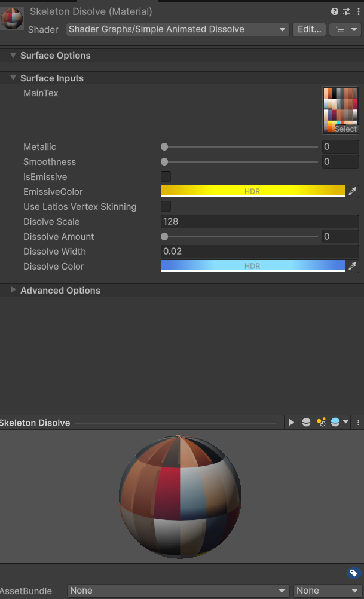Image resolution: width=364 pixels, height=599 pixels.
Task: Click the Select button on MainTex texture
Action: (347, 129)
